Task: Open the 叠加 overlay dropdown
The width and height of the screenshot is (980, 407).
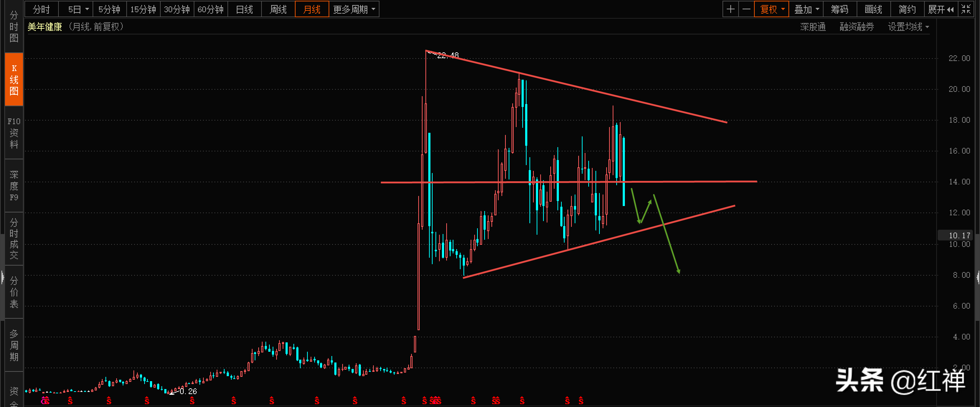Action: 806,9
